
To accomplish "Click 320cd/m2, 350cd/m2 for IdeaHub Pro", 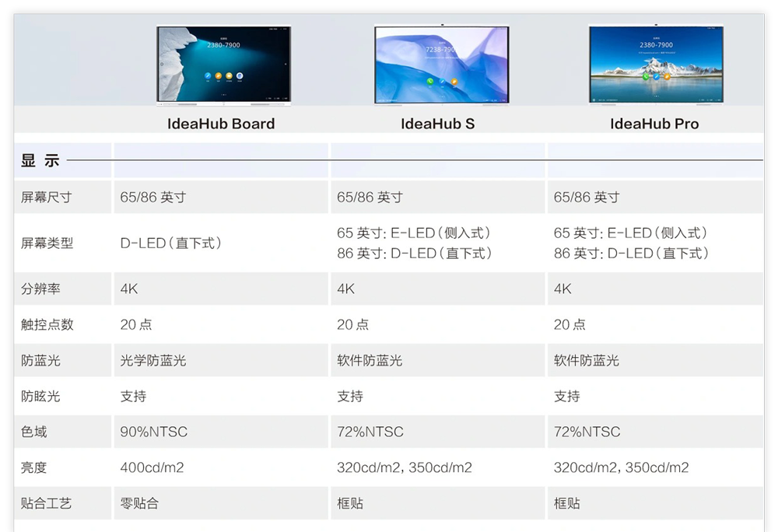I will (621, 467).
